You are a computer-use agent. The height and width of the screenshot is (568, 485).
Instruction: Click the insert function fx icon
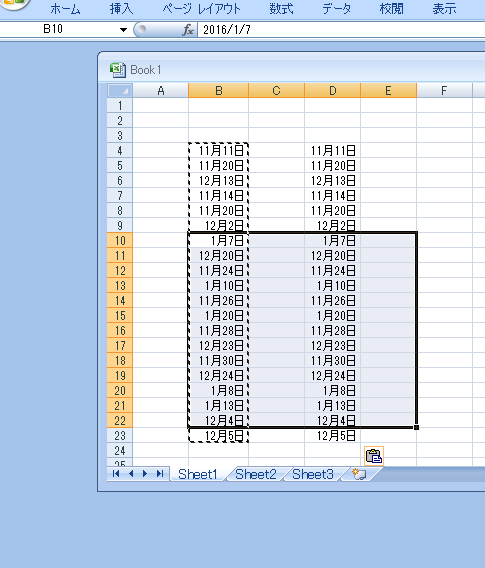click(188, 30)
